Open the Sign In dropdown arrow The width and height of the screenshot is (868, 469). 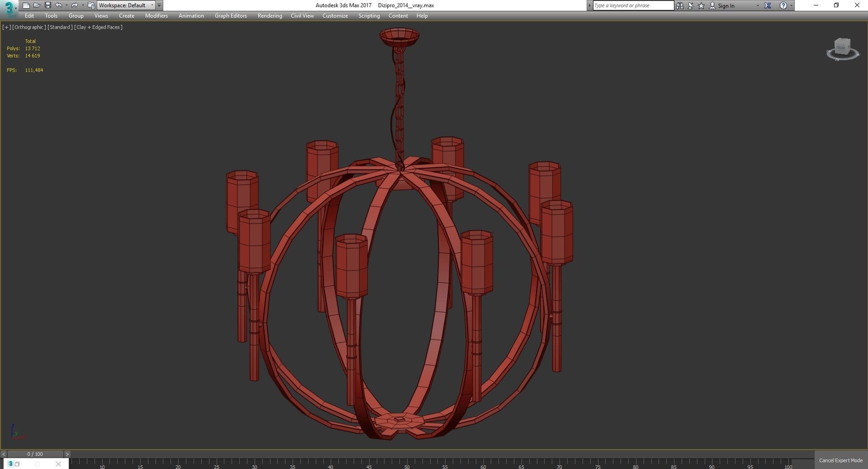(758, 5)
